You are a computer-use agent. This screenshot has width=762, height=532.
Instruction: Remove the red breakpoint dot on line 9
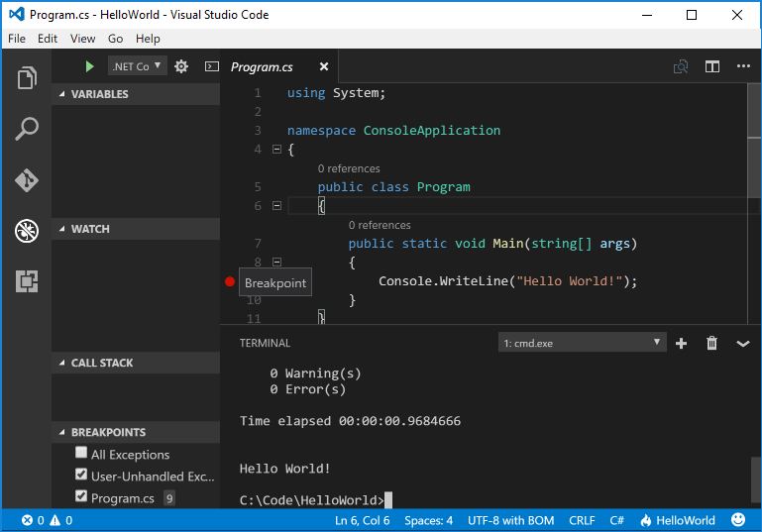coord(230,281)
